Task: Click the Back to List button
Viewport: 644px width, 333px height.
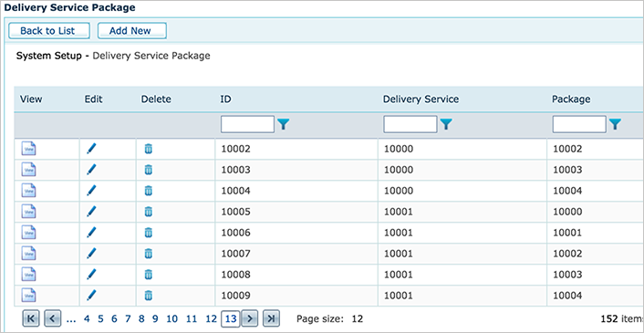Action: click(47, 31)
